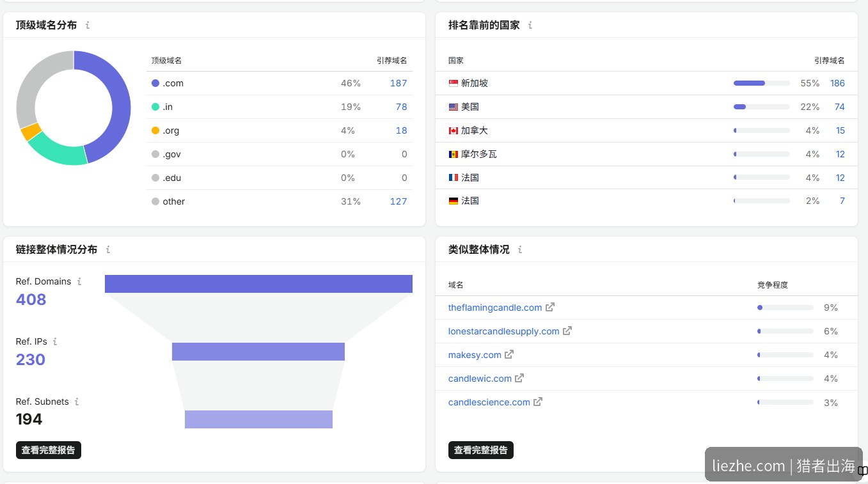Screen dimensions: 868x484
Task: Click the 12 referring domains for 摩尔多瓦
Action: point(840,154)
